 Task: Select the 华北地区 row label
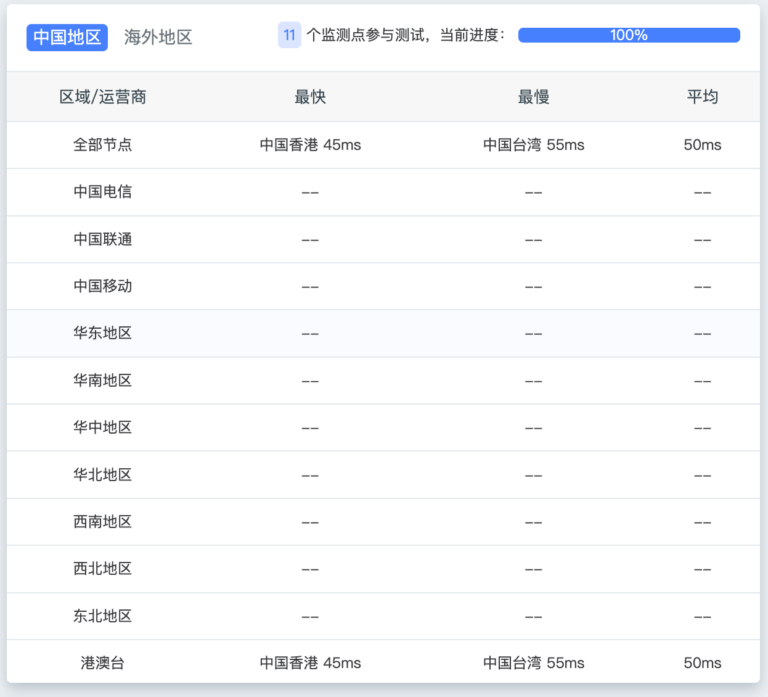pyautogui.click(x=103, y=474)
